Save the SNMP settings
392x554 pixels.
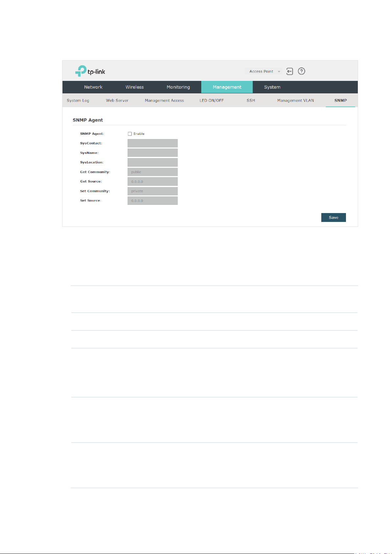click(x=333, y=218)
